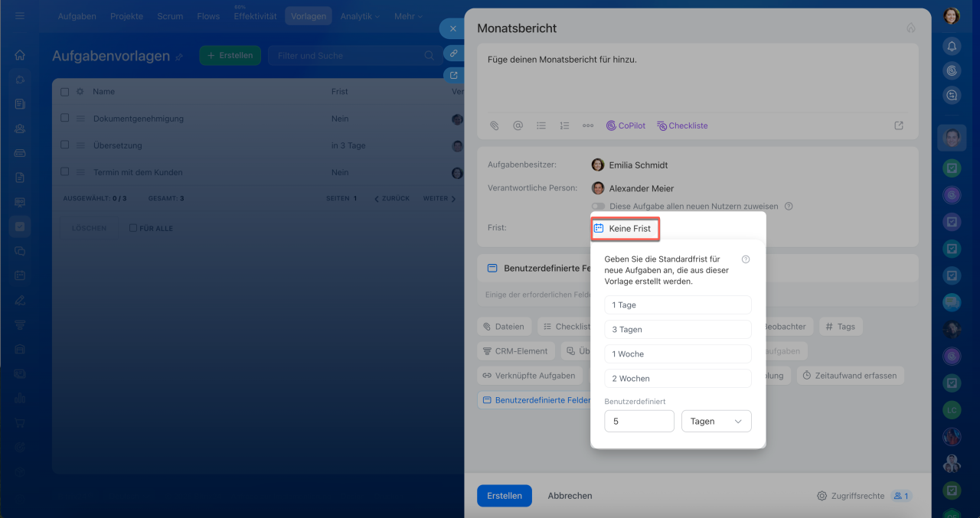Screen dimensions: 980x518
Task: Choose the 3 Tagen deadline option
Action: tap(678, 329)
